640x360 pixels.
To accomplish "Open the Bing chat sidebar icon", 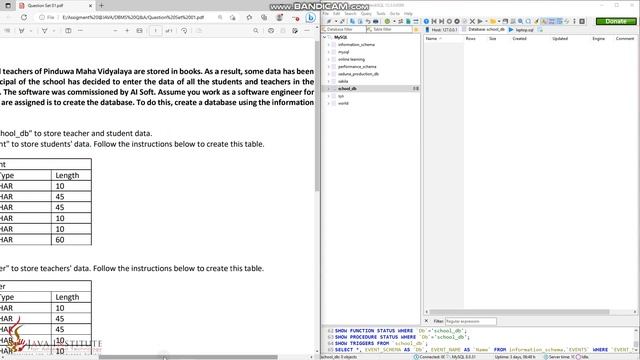I will coord(310,18).
